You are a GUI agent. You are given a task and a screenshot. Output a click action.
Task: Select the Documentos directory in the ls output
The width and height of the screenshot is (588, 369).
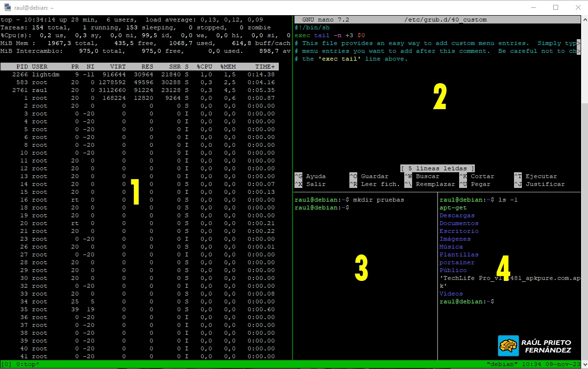459,223
